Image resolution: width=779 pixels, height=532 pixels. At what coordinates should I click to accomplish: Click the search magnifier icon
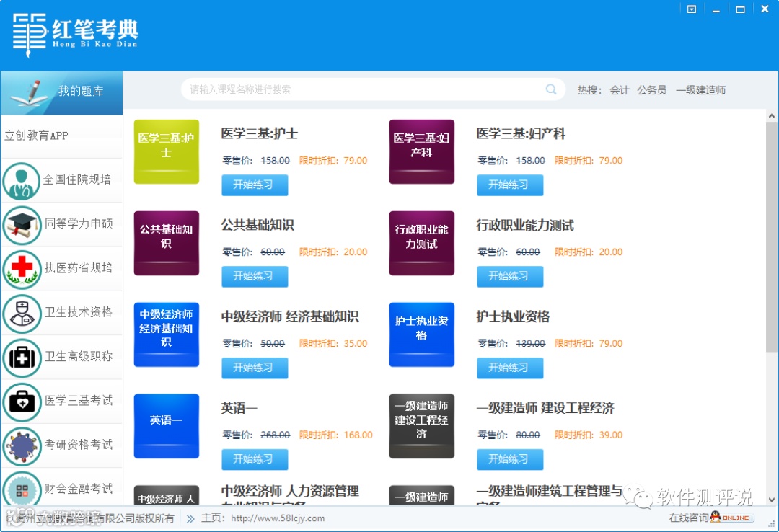click(x=551, y=89)
